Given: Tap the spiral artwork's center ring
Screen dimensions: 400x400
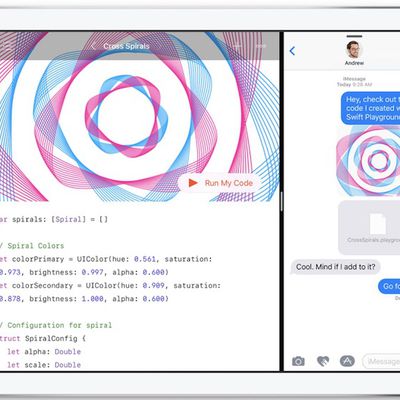Looking at the screenshot, I should pyautogui.click(x=127, y=116).
